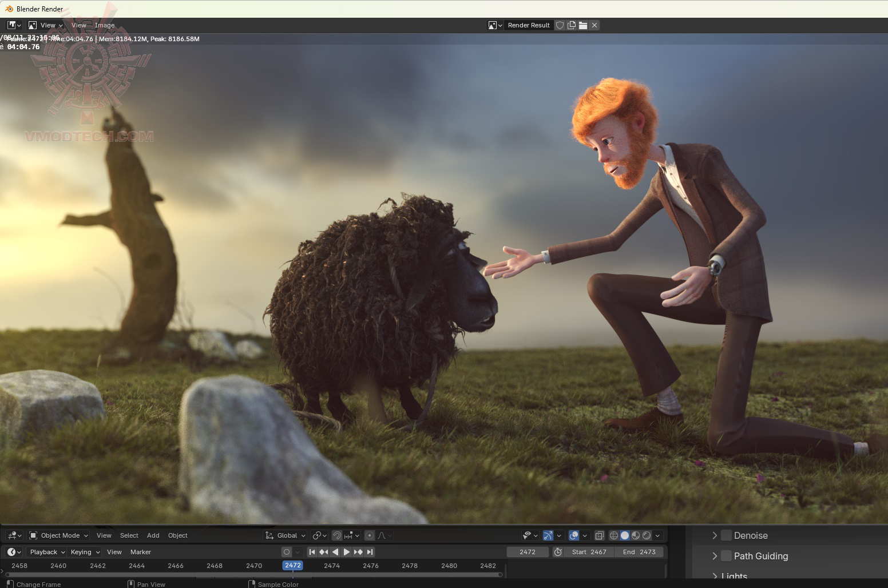Enable the Denoise checkbox
The image size is (888, 588).
[727, 535]
